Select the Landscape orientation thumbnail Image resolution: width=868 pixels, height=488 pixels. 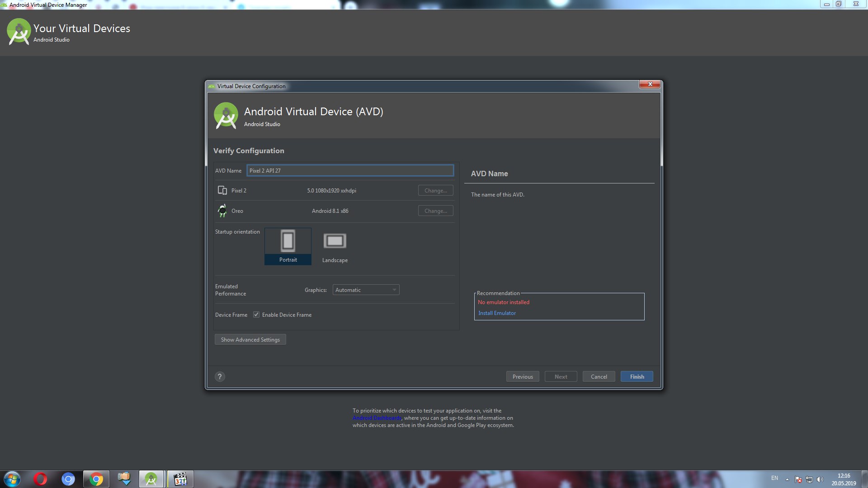[x=335, y=246]
